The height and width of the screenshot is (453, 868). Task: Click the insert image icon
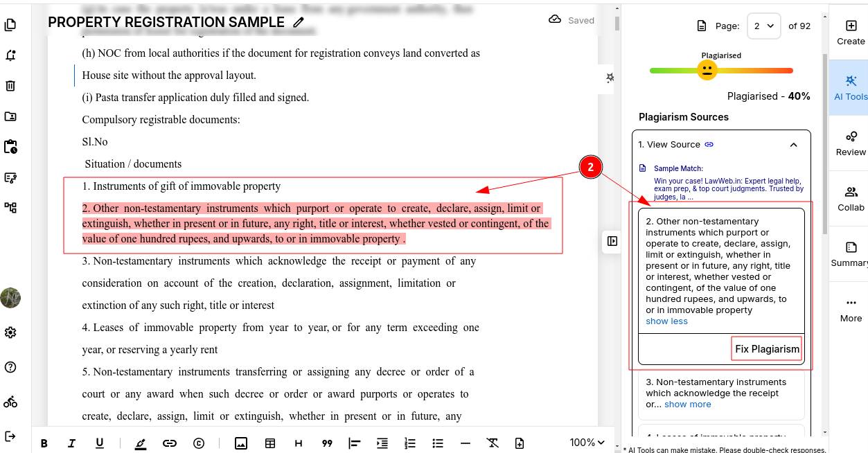click(241, 443)
